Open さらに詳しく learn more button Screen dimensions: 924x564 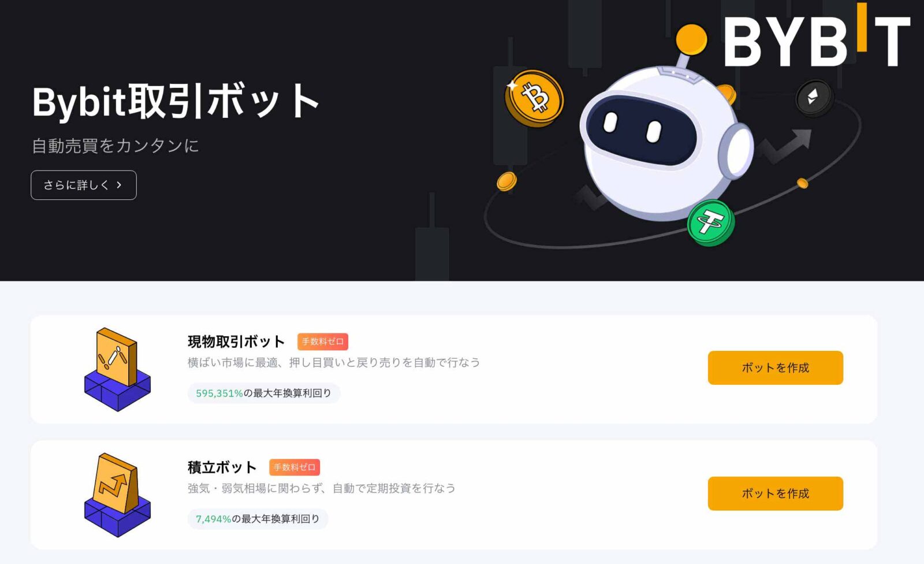tap(84, 185)
